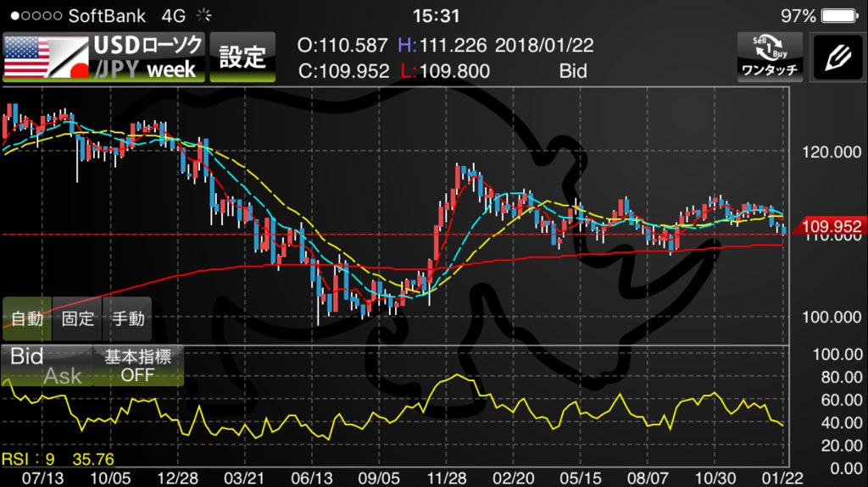The width and height of the screenshot is (868, 487).
Task: Select 固定 fixed scale mode
Action: tap(77, 318)
